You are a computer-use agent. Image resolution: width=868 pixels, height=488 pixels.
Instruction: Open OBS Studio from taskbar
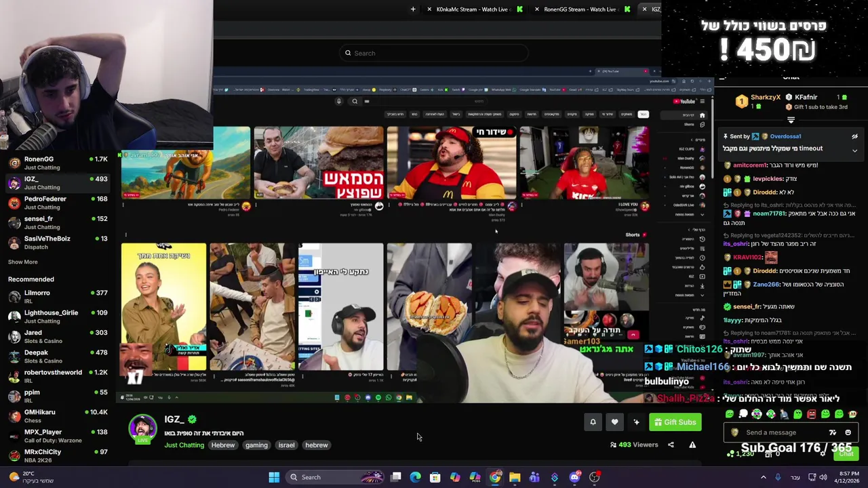click(594, 477)
